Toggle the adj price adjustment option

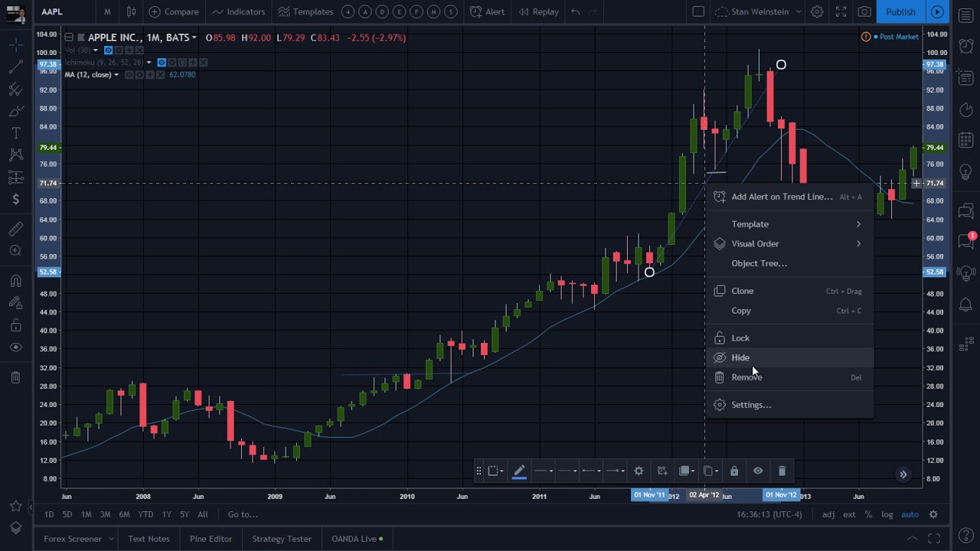828,514
